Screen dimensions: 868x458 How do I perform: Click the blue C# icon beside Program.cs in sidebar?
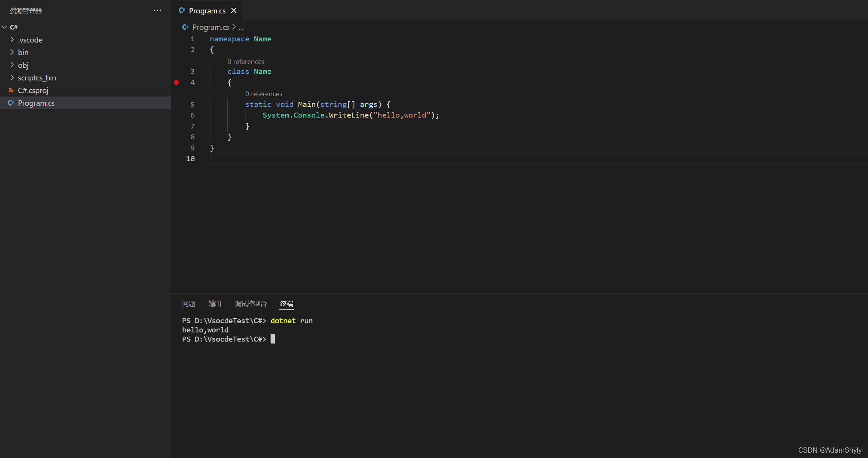click(x=11, y=103)
